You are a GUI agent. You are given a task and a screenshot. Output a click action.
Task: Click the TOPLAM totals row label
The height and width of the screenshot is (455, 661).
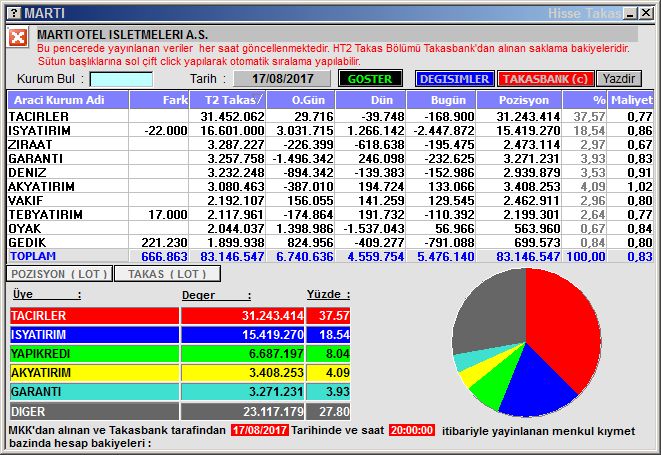click(x=33, y=256)
